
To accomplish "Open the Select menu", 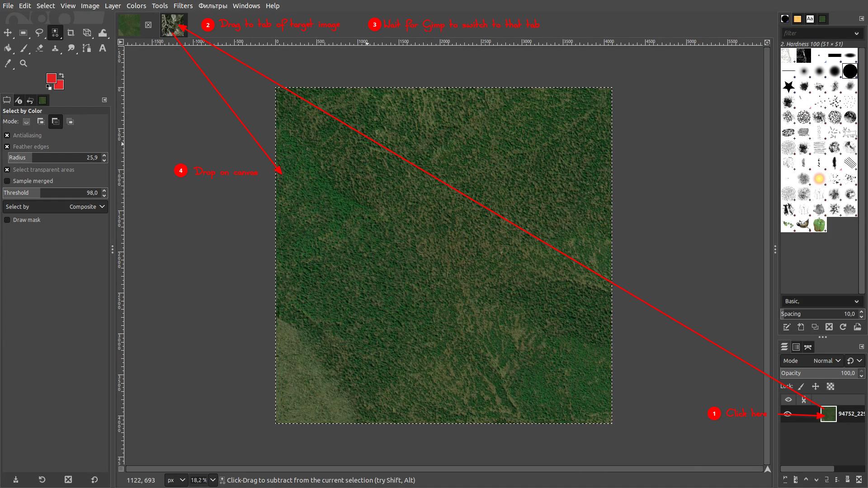I will [46, 6].
